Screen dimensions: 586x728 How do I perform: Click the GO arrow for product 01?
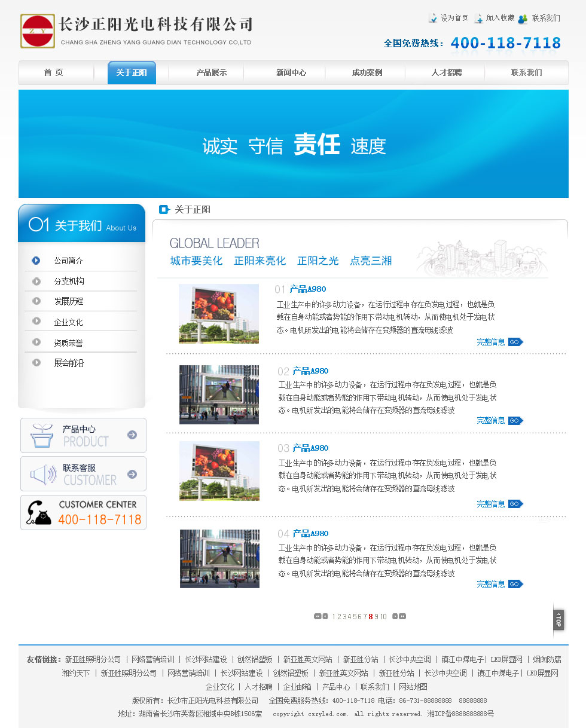[515, 342]
